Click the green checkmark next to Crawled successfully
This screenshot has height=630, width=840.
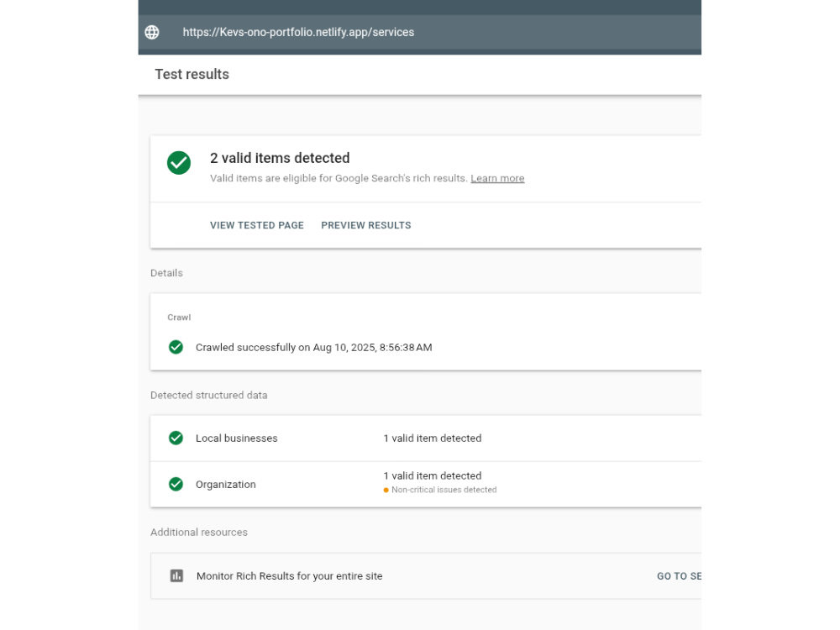tap(176, 347)
